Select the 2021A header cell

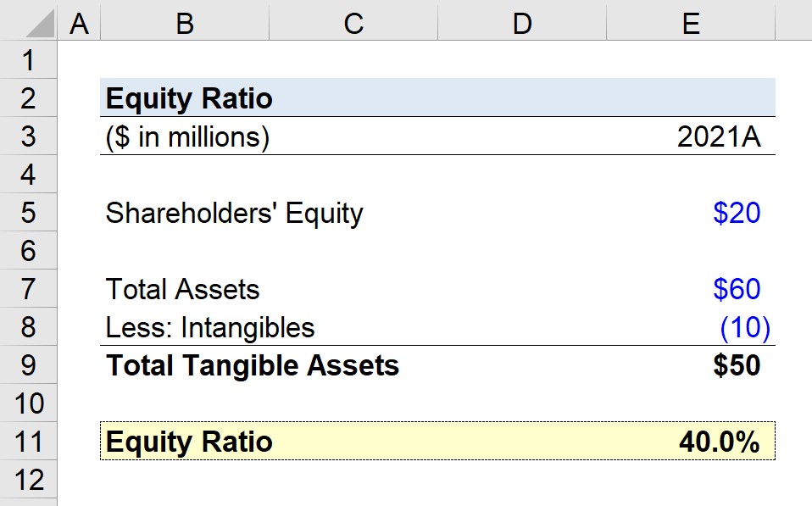(x=691, y=136)
